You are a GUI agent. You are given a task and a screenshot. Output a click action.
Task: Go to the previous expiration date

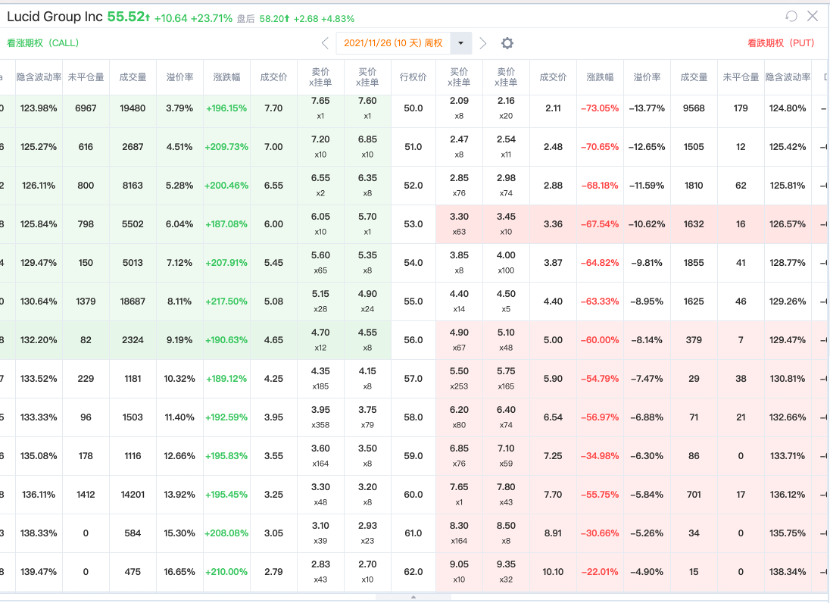(325, 43)
